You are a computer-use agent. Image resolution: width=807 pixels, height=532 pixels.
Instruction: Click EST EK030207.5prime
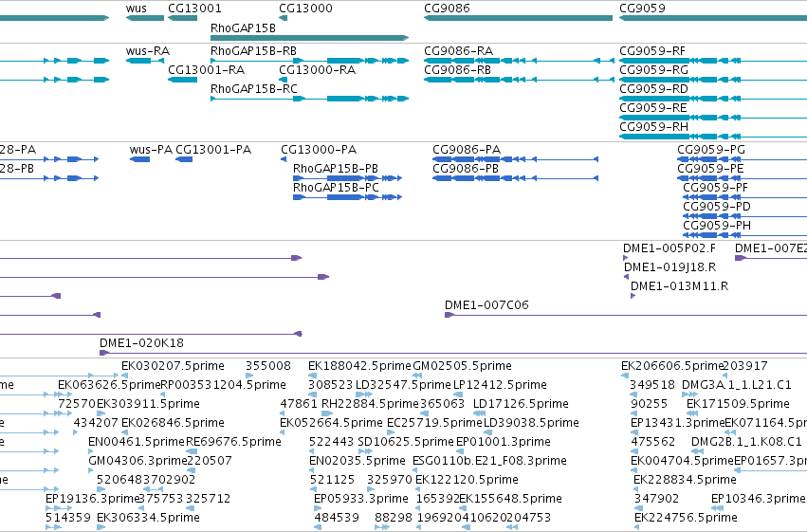[173, 366]
